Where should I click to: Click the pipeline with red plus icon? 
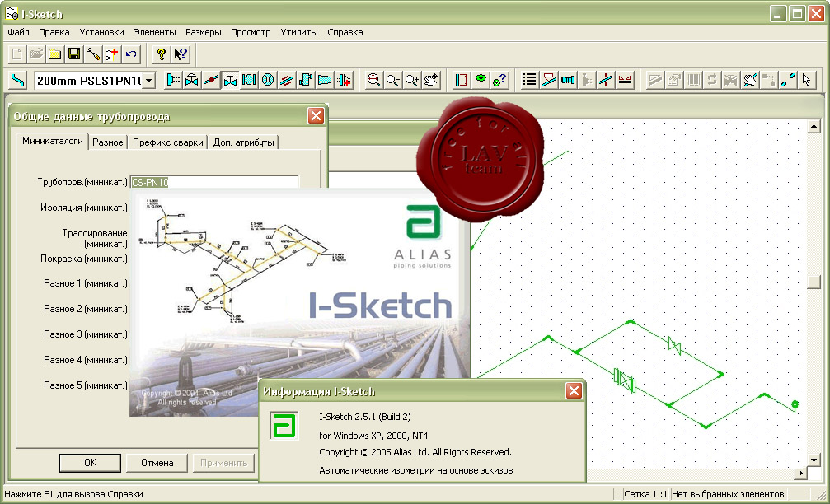tap(112, 54)
